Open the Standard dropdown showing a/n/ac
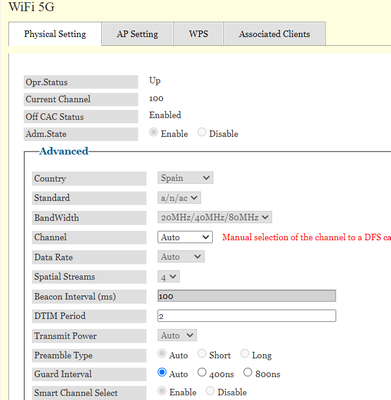The width and height of the screenshot is (391, 400). tap(179, 198)
